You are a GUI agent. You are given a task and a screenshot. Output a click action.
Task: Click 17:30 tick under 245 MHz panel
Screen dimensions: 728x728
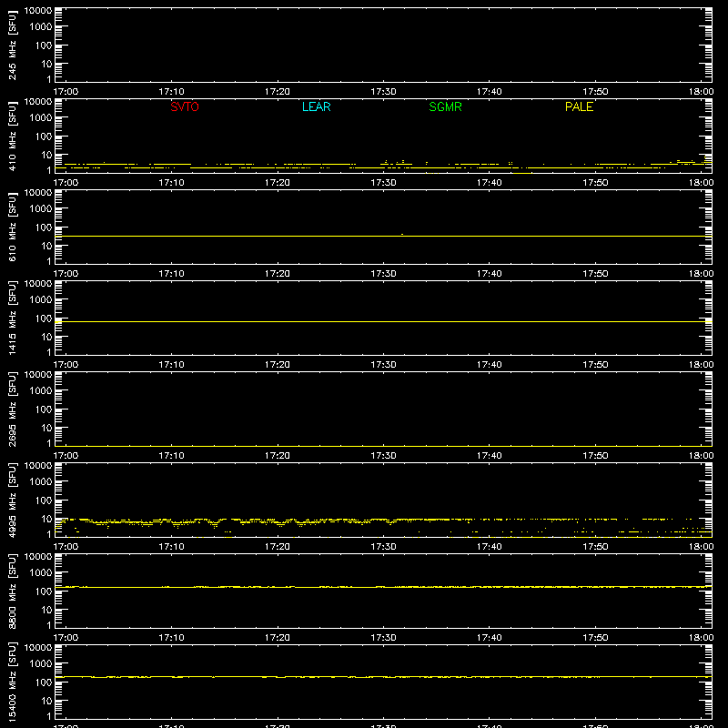[383, 92]
